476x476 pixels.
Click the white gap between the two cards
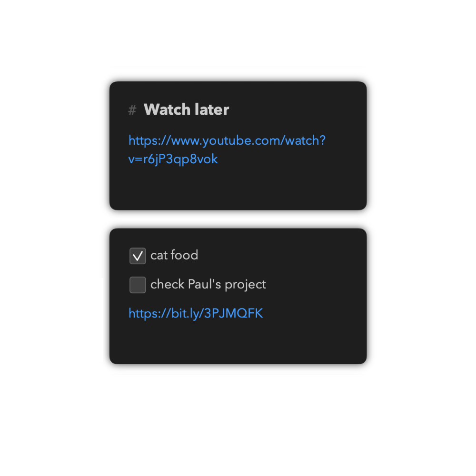pyautogui.click(x=238, y=219)
